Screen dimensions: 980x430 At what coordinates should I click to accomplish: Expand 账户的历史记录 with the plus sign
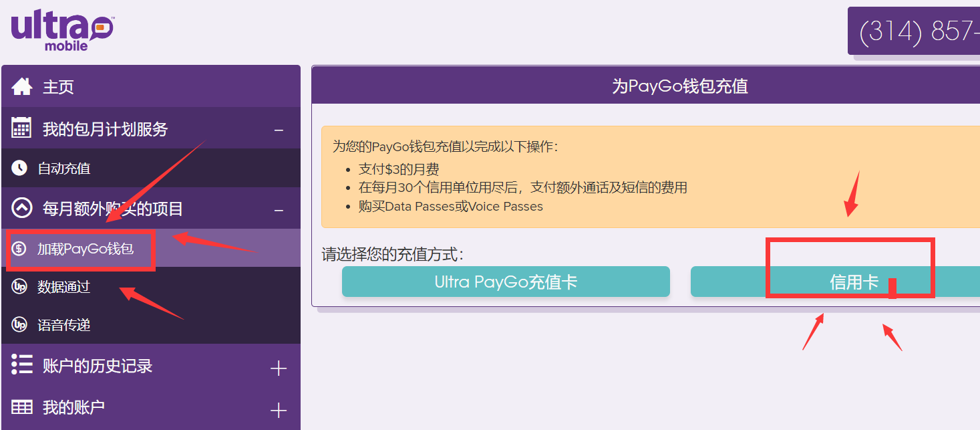(x=279, y=368)
